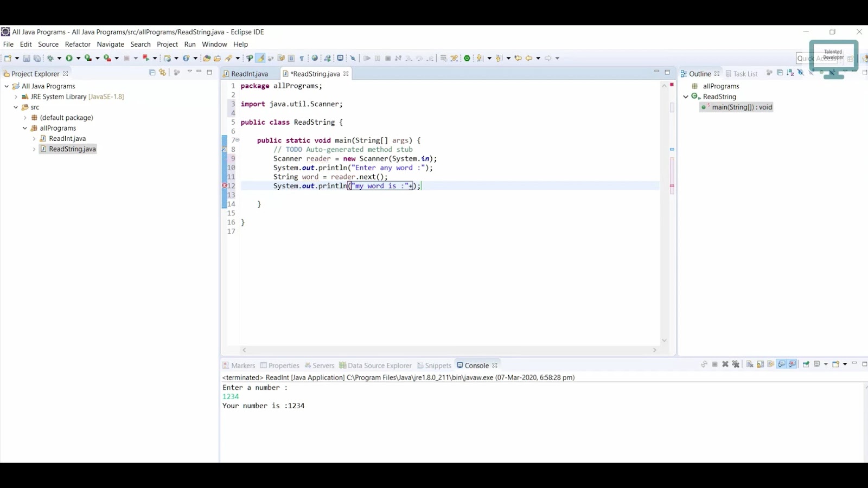Open the Display Selected Console dropdown

(x=826, y=364)
